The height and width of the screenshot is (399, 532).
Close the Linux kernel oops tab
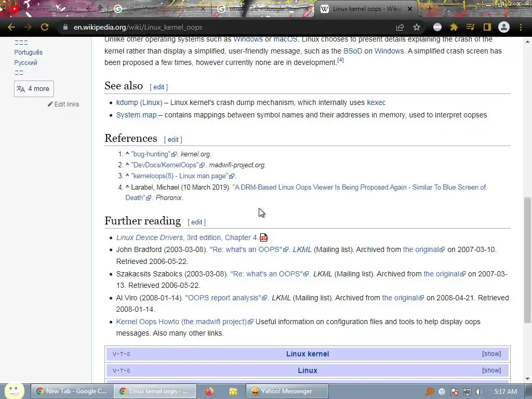pos(410,9)
